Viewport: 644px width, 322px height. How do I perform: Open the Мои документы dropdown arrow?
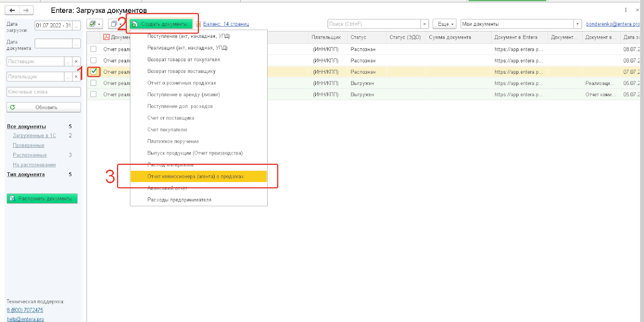click(x=578, y=24)
